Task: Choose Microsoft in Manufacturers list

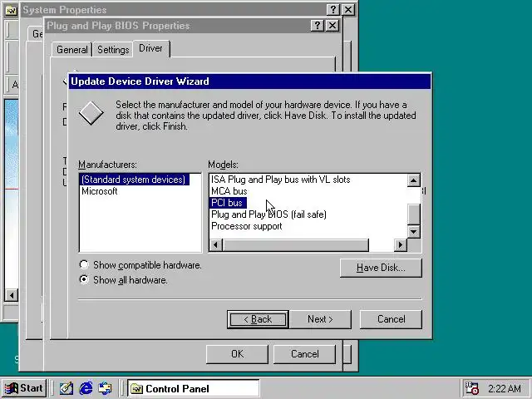Action: pyautogui.click(x=100, y=191)
